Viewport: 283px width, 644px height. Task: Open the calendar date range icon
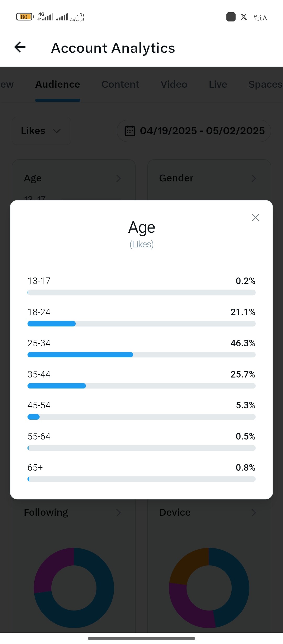[130, 131]
